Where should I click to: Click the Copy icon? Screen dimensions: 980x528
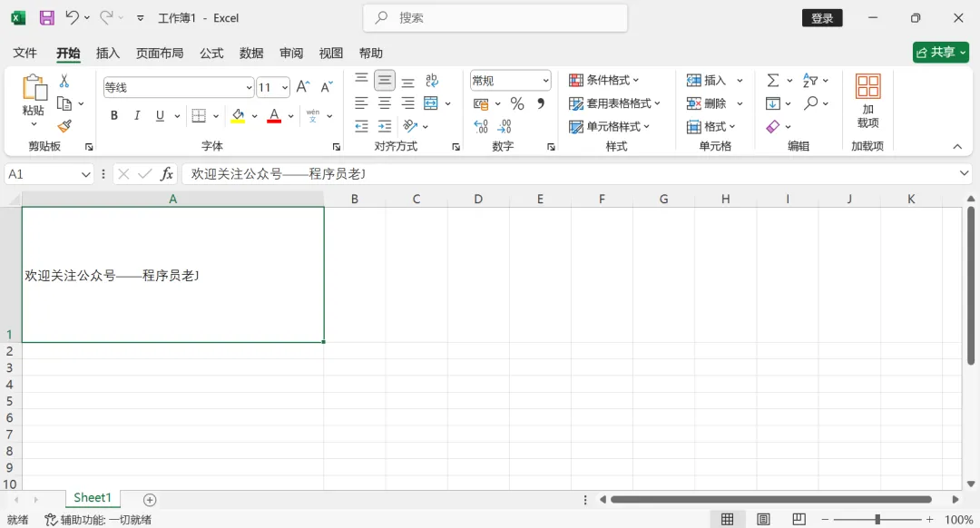pos(64,103)
